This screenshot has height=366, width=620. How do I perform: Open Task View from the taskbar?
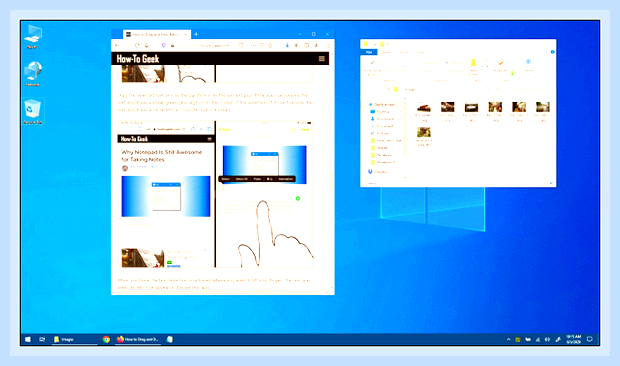click(42, 339)
